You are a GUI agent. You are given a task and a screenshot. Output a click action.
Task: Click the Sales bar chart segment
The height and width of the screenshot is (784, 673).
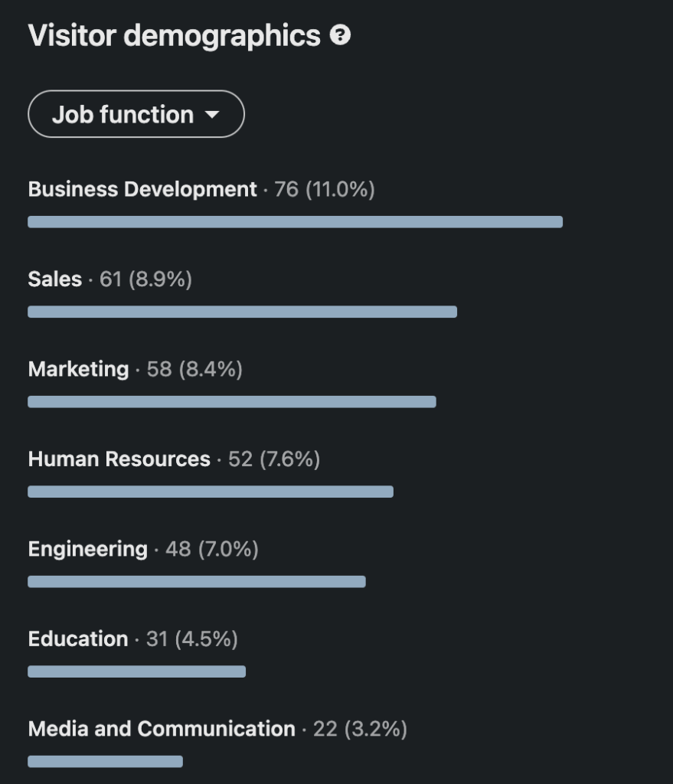click(x=241, y=310)
